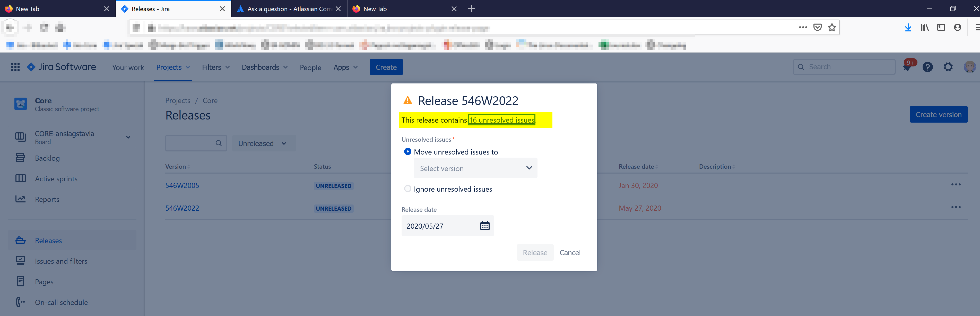Open the Apps dropdown menu

click(x=345, y=67)
